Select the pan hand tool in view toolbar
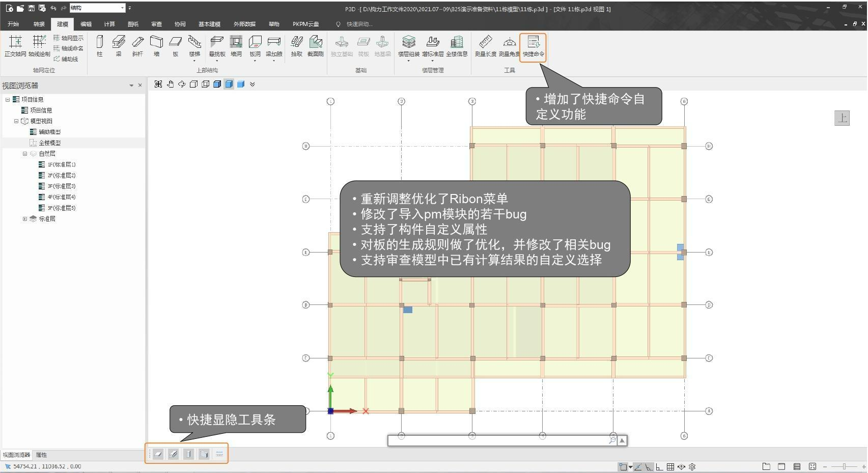868x473 pixels. point(170,84)
